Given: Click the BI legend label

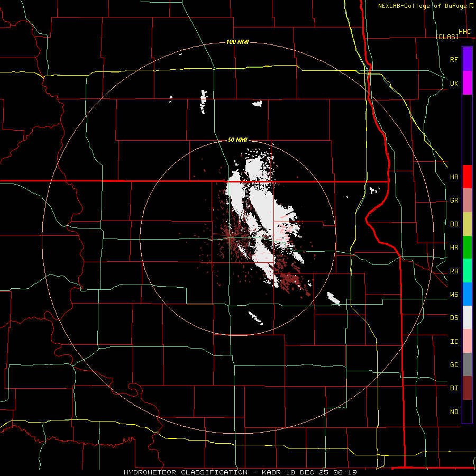Looking at the screenshot, I should 454,388.
